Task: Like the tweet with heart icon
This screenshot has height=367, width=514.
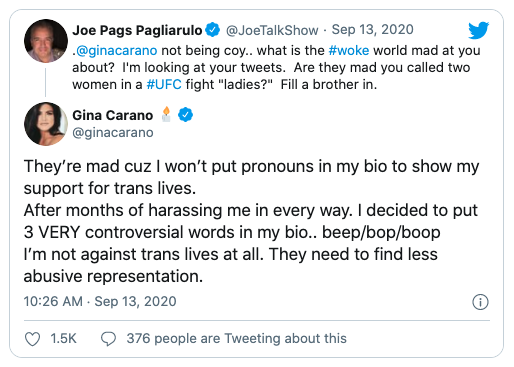Action: click(x=33, y=339)
